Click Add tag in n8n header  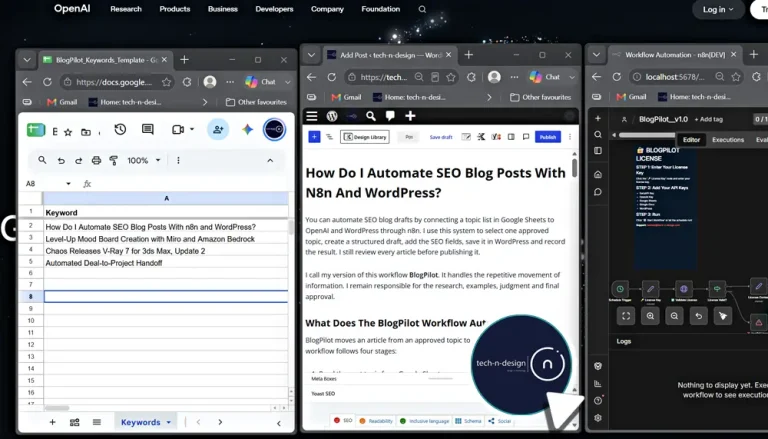coord(708,119)
